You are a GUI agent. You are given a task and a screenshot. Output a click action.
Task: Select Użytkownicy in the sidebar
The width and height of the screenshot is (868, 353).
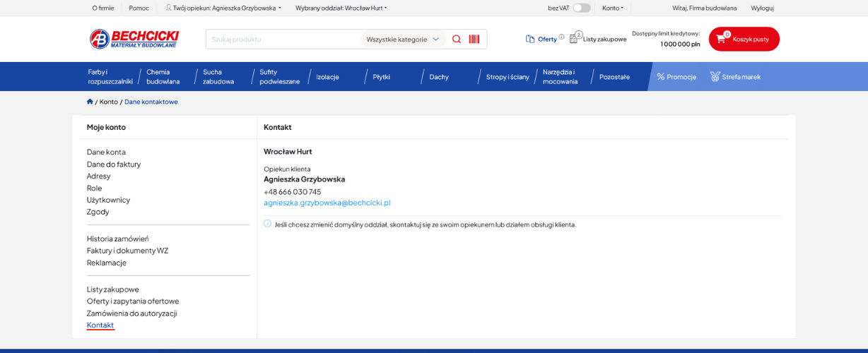(x=108, y=200)
